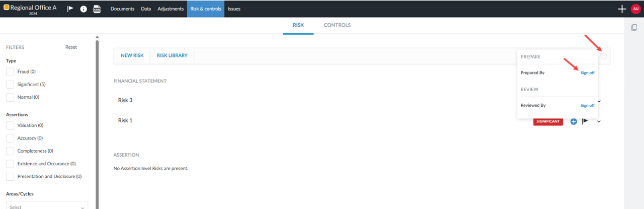Screen dimensions: 644x209
Task: Open the Adjustments menu
Action: click(x=171, y=9)
